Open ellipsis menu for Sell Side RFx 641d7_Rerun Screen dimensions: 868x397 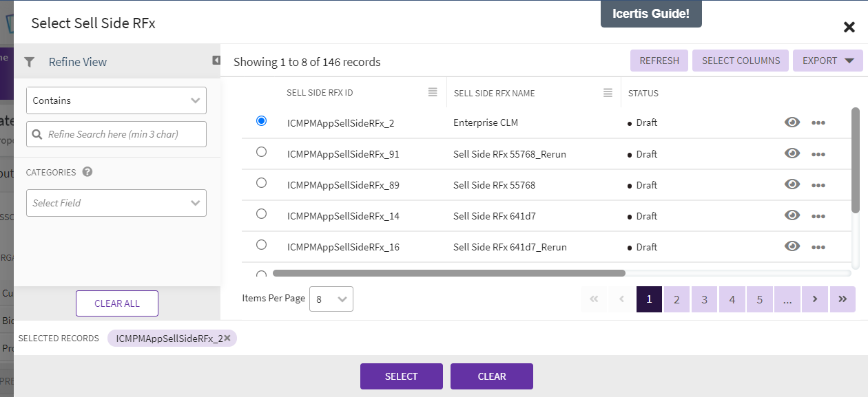[818, 247]
